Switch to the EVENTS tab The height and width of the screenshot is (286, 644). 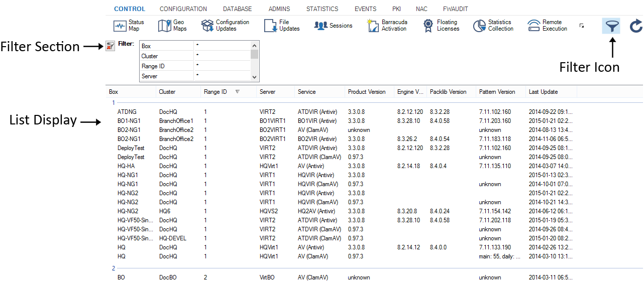[x=365, y=9]
